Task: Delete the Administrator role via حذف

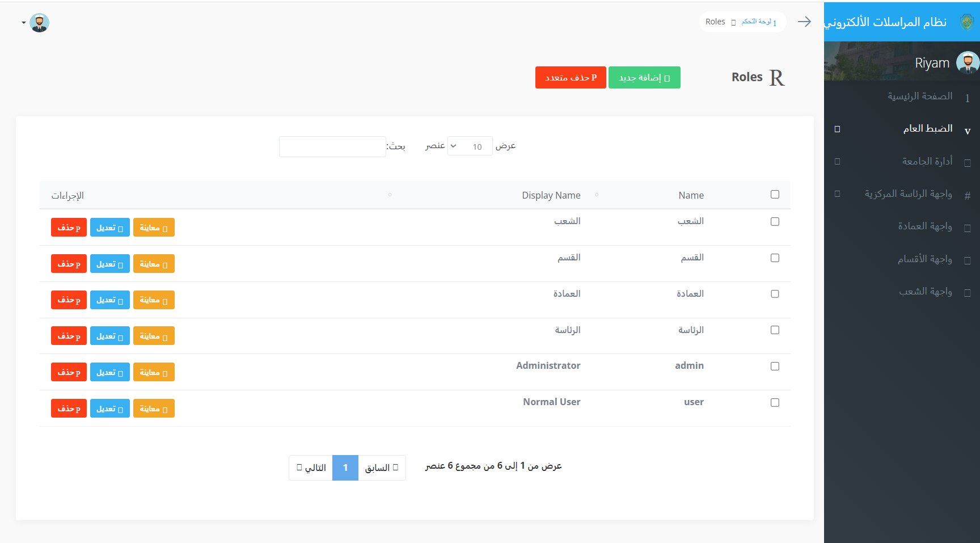Action: tap(69, 372)
